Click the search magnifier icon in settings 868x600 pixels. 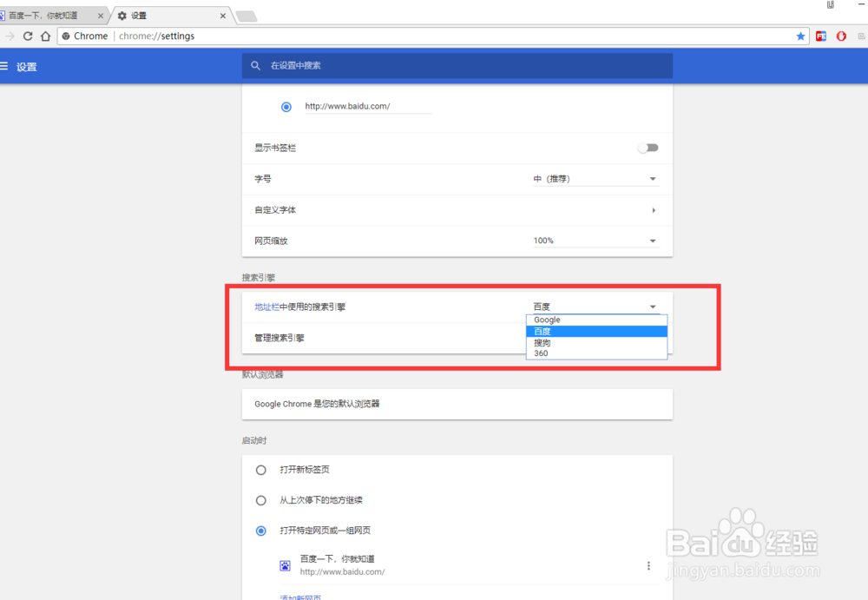255,65
